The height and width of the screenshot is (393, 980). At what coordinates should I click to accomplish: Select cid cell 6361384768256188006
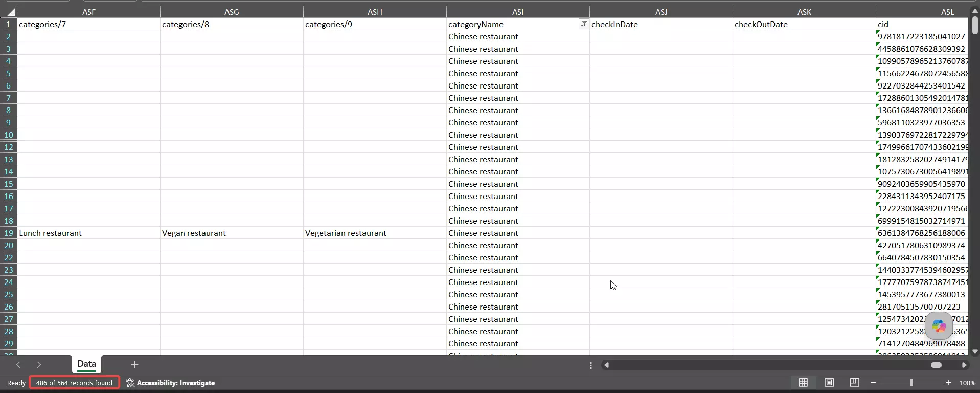922,233
